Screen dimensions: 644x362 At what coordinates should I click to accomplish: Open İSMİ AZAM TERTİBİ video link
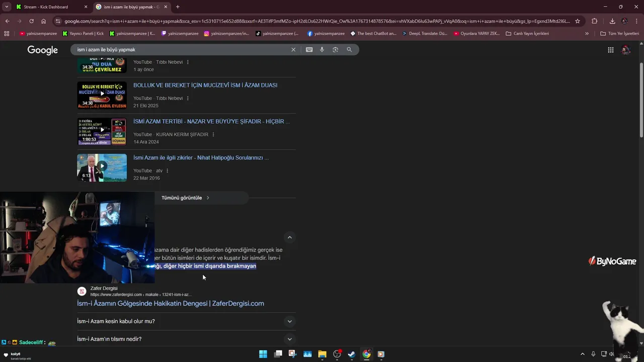tap(211, 122)
